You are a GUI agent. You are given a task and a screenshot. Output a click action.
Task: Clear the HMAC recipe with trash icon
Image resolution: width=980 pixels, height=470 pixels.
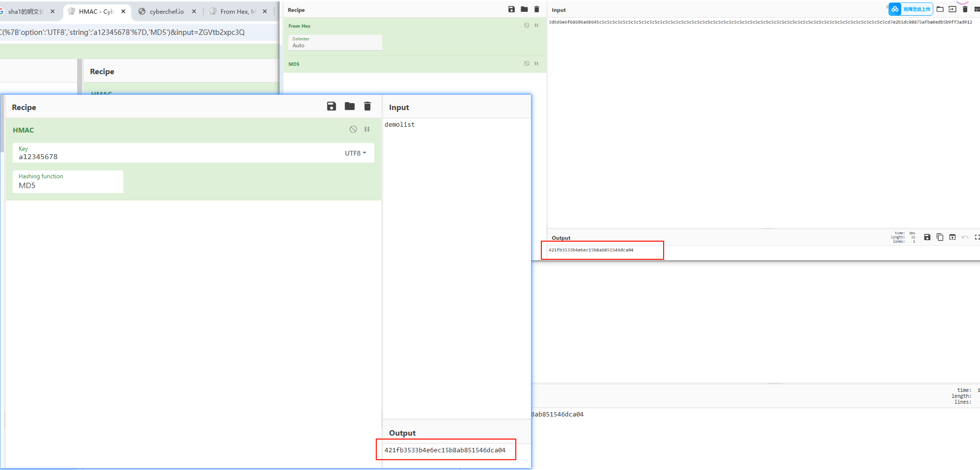(367, 107)
